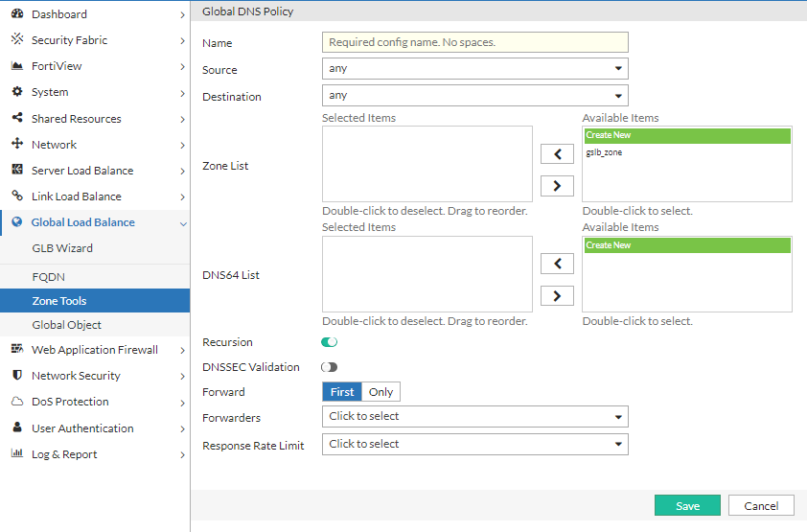Image resolution: width=807 pixels, height=532 pixels.
Task: Click the System gear icon
Action: point(16,92)
